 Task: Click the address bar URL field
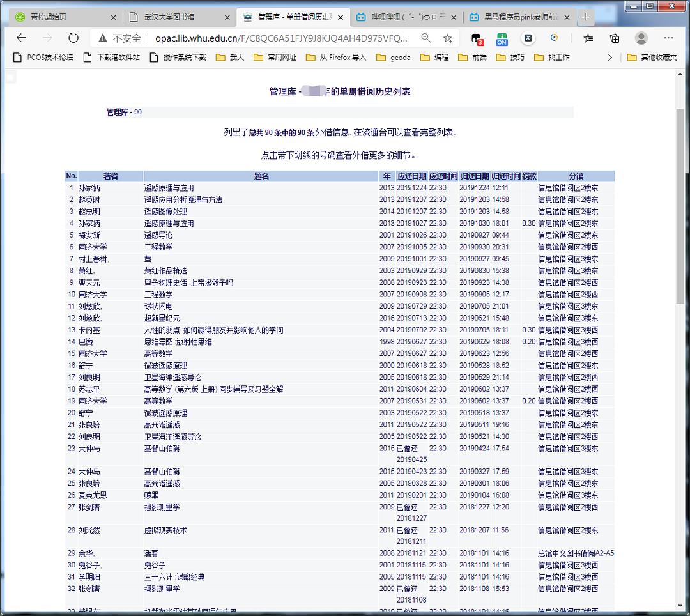[281, 38]
